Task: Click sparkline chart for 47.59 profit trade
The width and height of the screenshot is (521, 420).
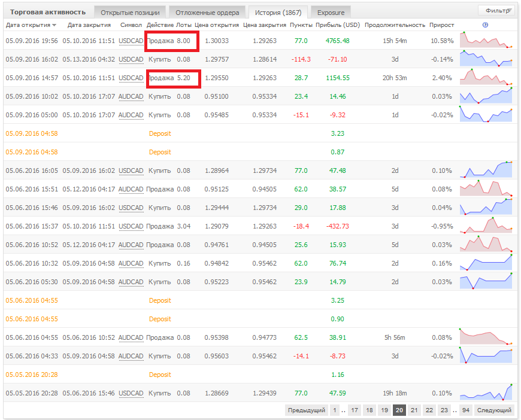Action: tap(486, 392)
